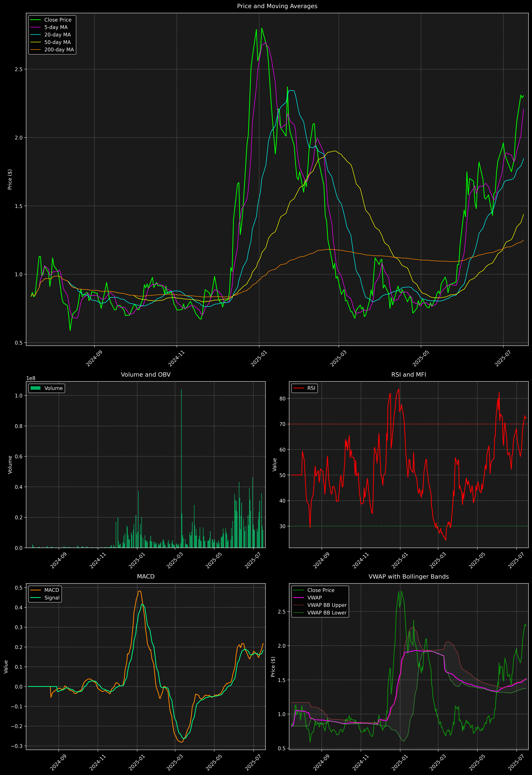
Task: Click the 'MACD' chart title
Action: pyautogui.click(x=146, y=577)
